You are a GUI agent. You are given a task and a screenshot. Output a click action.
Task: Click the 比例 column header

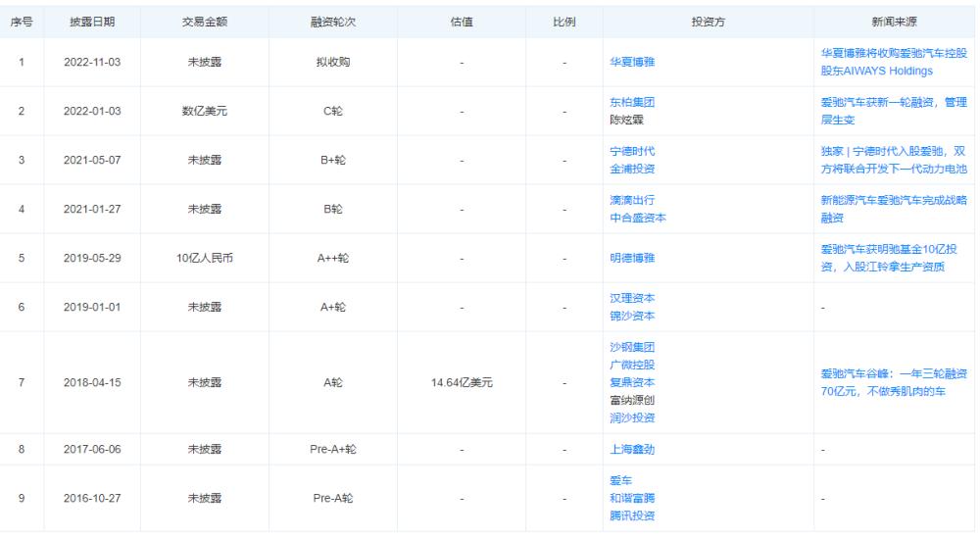563,22
